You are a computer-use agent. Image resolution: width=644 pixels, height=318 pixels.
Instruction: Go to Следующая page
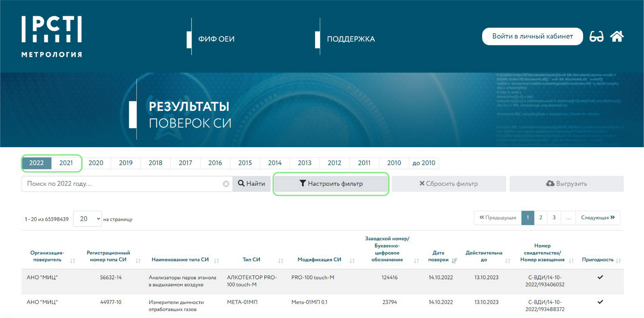(x=598, y=218)
